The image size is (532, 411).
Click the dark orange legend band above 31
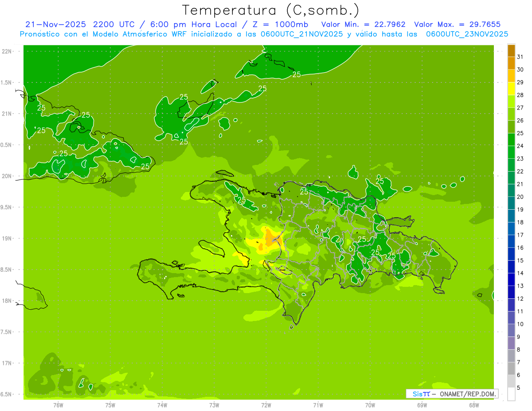[511, 51]
